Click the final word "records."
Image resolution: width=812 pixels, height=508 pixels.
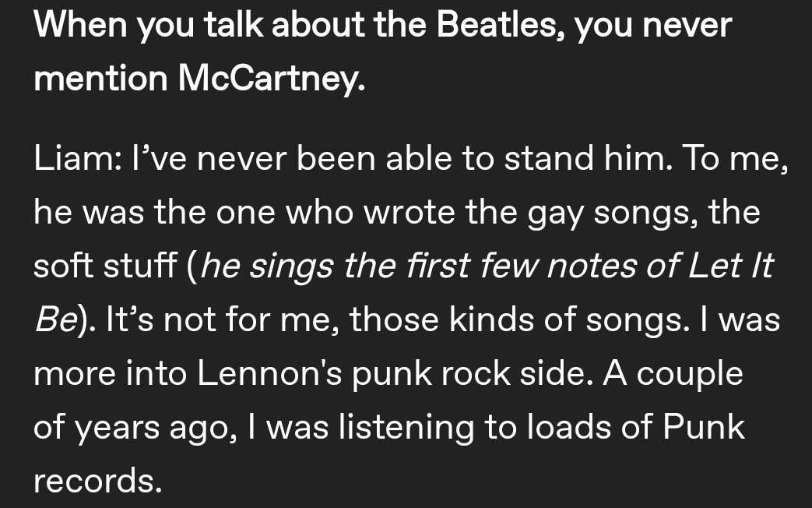(98, 481)
